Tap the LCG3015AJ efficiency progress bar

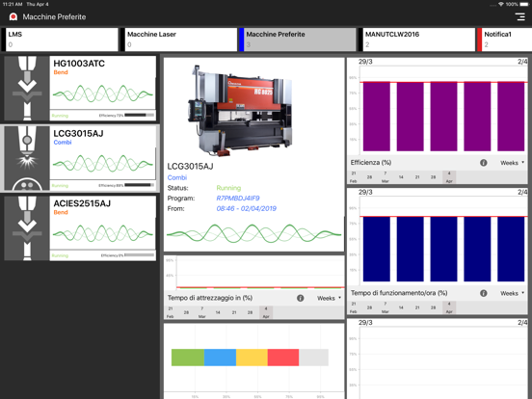point(139,185)
